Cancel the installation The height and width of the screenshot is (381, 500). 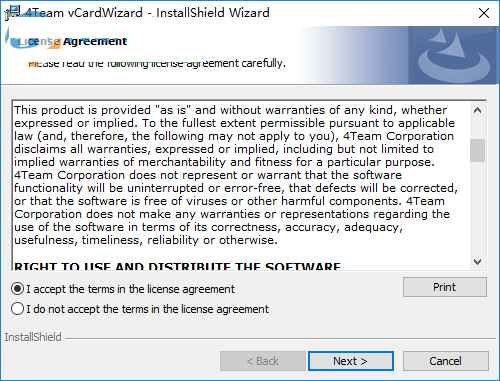(x=446, y=361)
